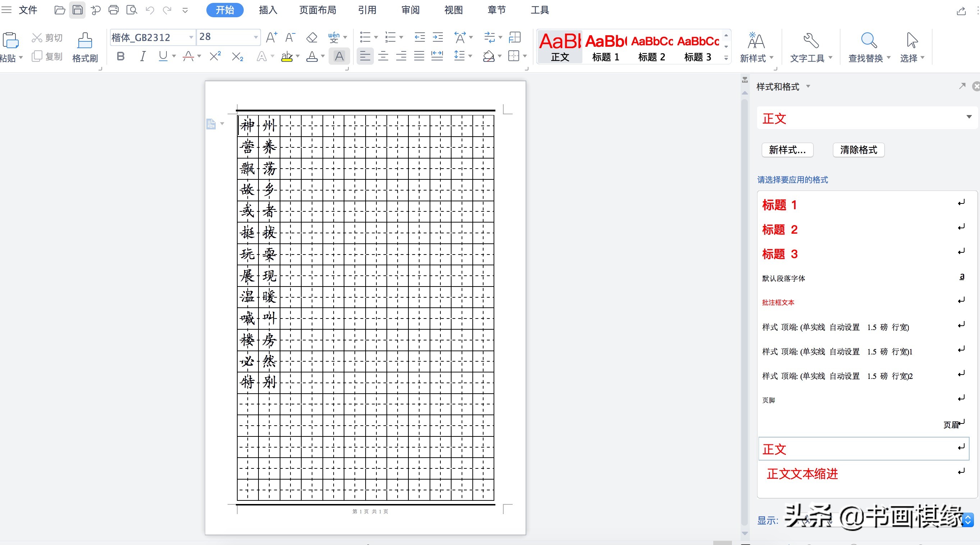This screenshot has width=980, height=545.
Task: Toggle strikethrough text button
Action: [x=188, y=57]
